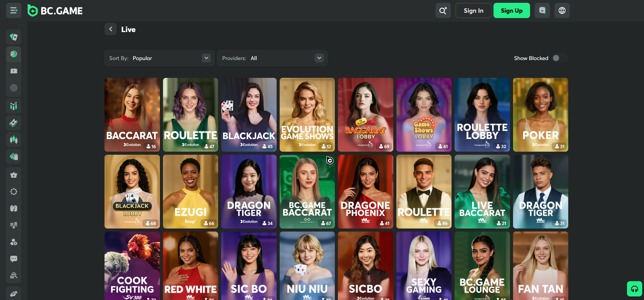The image size is (644, 300).
Task: Select the Red White game card
Action: (x=190, y=266)
